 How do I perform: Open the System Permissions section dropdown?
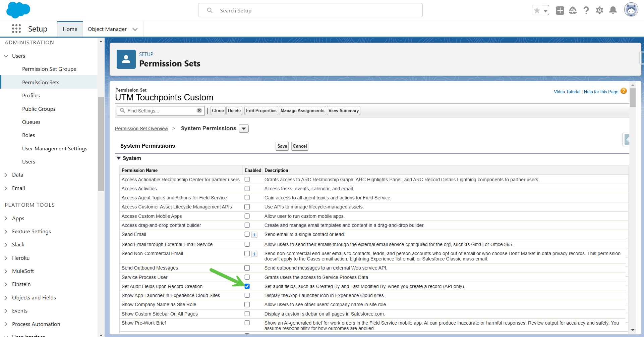click(x=244, y=129)
